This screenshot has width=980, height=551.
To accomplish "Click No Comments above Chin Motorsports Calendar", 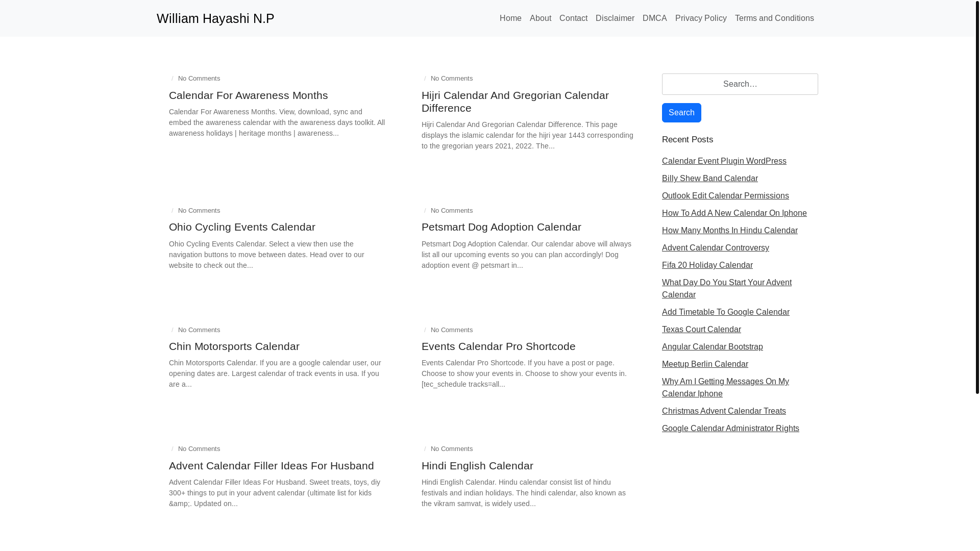I will [x=199, y=330].
